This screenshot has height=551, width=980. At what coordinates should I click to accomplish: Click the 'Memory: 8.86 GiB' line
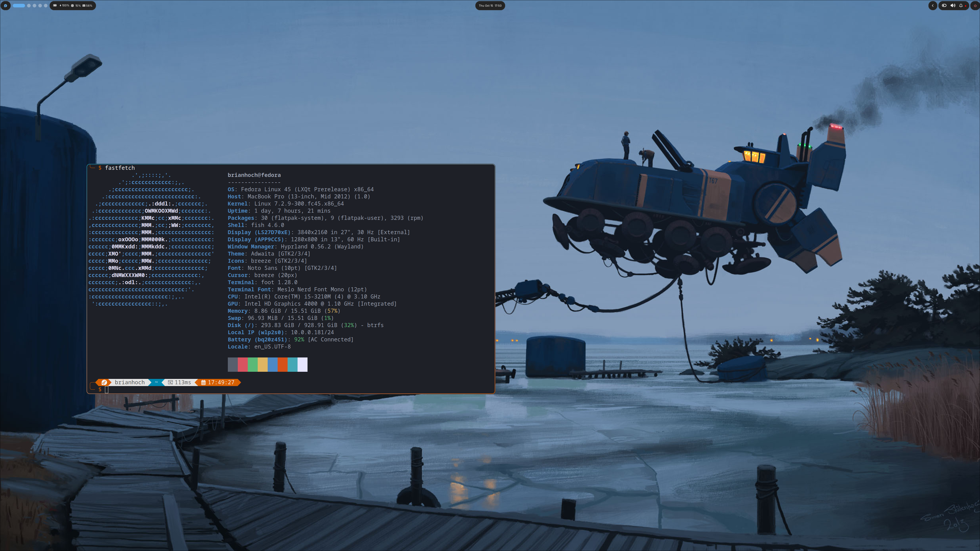[284, 311]
